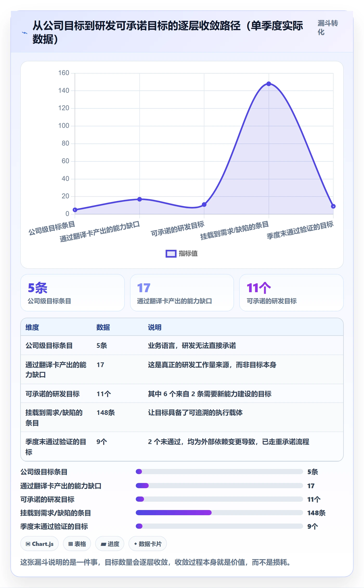
Task: Click the 9个 value beside progress bar
Action: point(313,526)
